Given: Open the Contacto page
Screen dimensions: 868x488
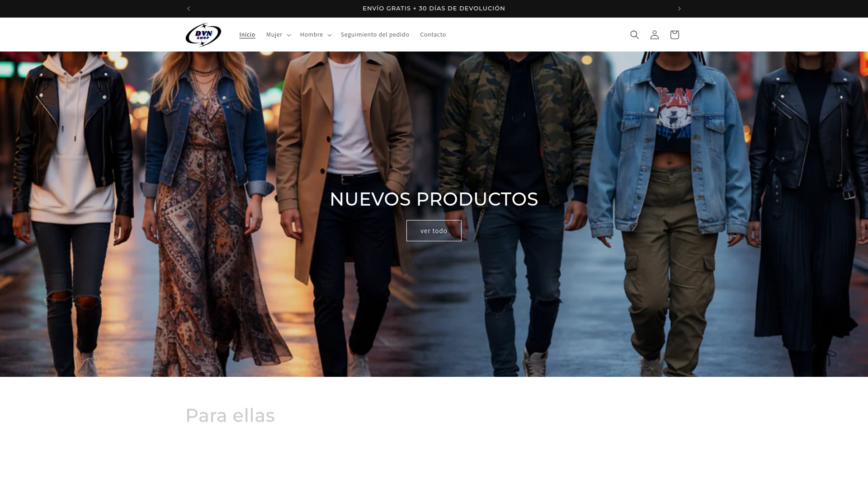Looking at the screenshot, I should [x=433, y=35].
